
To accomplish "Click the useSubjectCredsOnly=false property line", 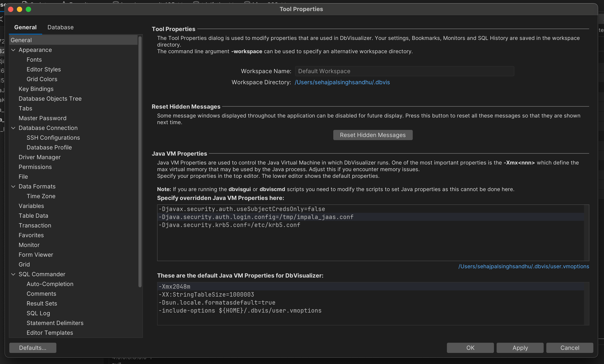I will tap(242, 209).
